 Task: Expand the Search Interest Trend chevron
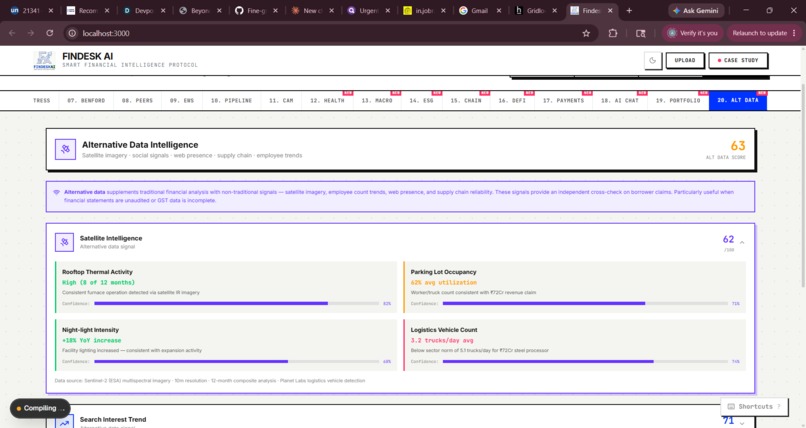click(x=742, y=423)
